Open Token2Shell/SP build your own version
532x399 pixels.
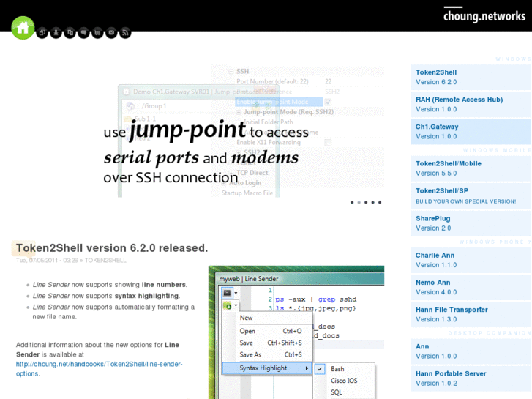pyautogui.click(x=471, y=195)
